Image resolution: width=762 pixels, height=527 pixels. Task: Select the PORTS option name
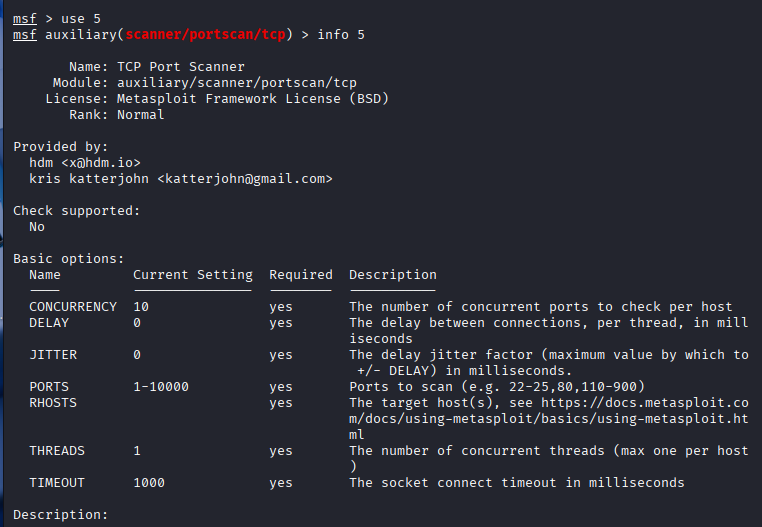point(48,387)
